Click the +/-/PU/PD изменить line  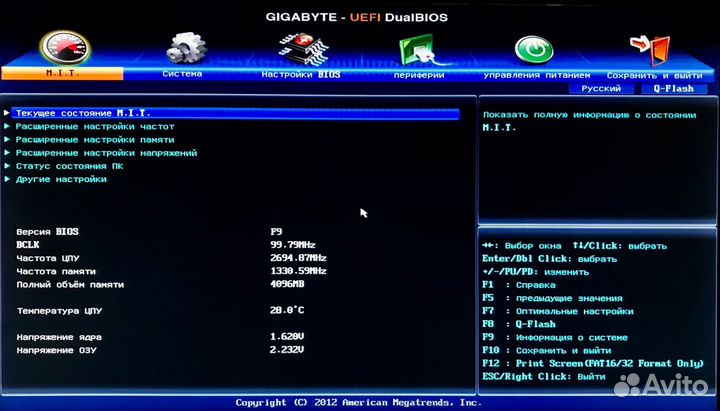[535, 272]
